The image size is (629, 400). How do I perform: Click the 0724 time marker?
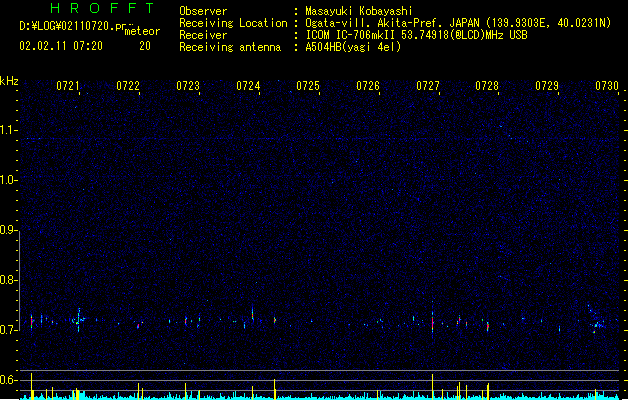click(x=248, y=86)
